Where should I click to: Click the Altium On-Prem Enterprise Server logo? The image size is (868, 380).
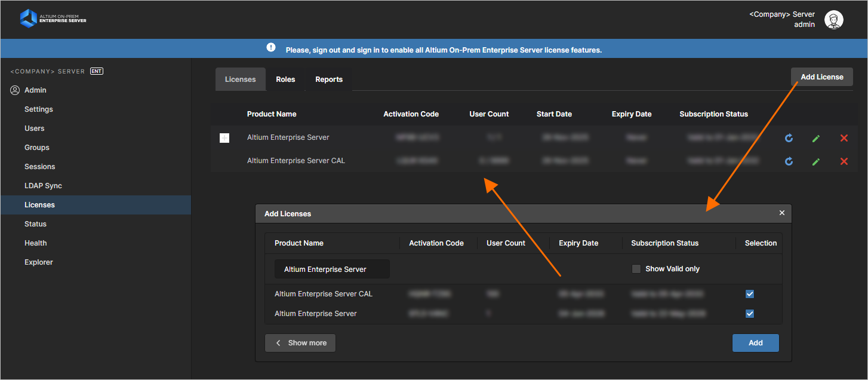point(53,19)
